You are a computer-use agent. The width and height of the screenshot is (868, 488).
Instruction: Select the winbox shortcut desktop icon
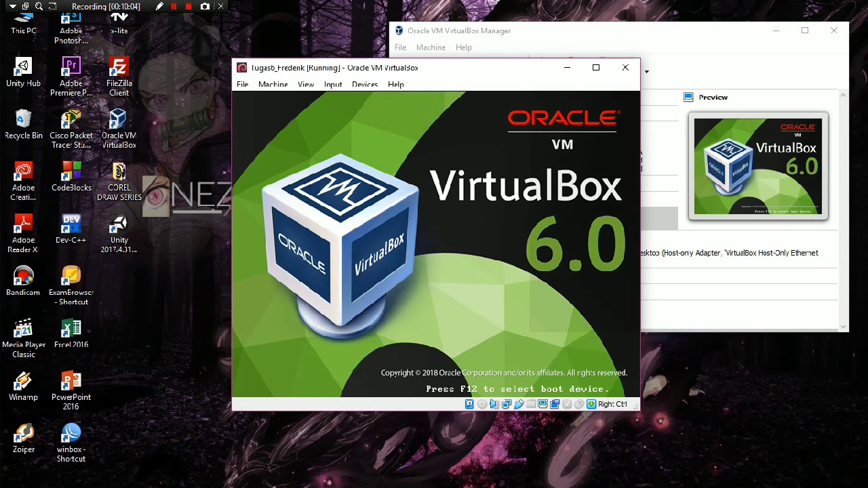tap(71, 443)
